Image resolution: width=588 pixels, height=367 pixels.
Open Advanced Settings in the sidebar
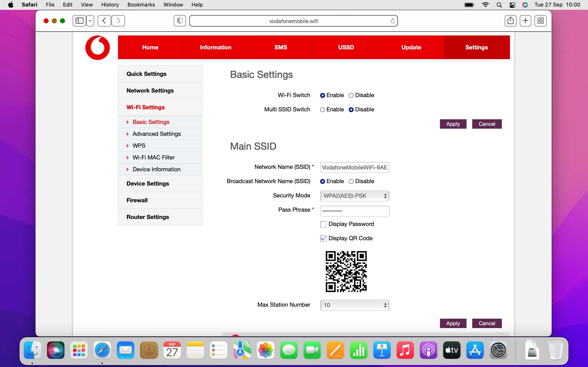click(156, 134)
